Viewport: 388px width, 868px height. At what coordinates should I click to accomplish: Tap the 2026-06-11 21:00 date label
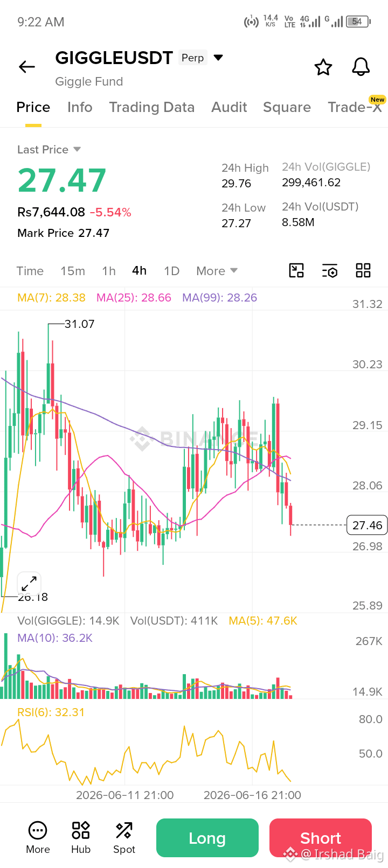pos(125,795)
